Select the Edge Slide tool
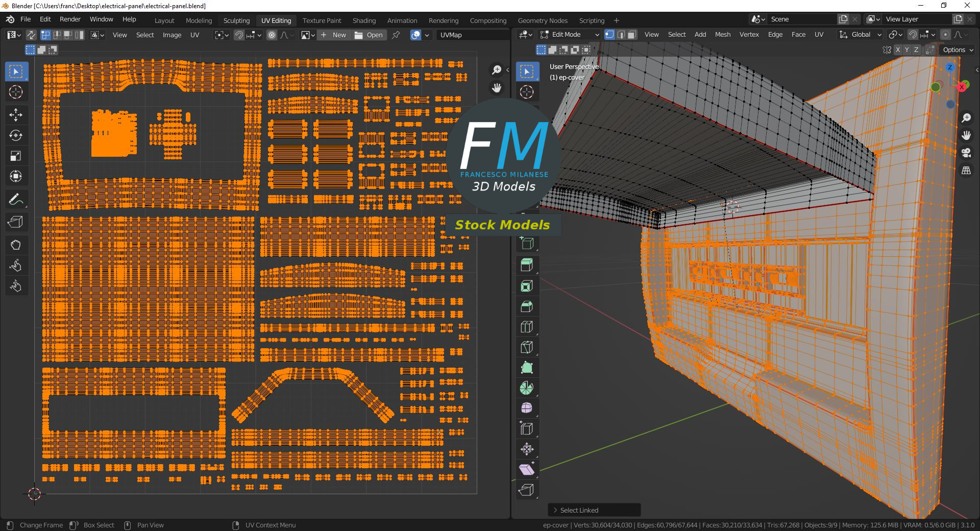 click(527, 428)
